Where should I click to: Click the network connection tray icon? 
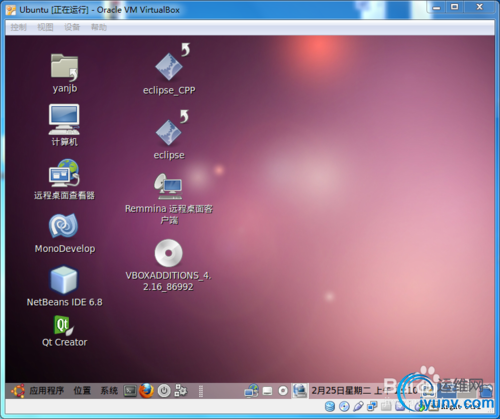pos(252,391)
